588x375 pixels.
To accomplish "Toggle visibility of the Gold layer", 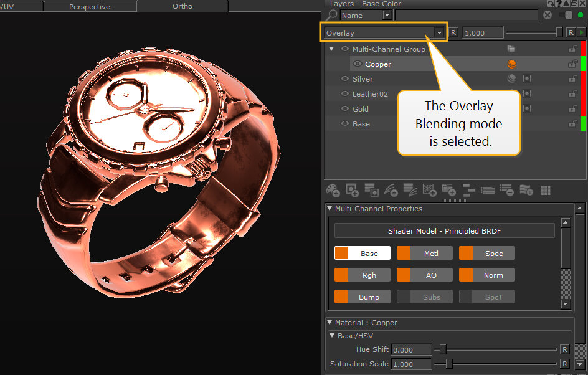I will click(x=345, y=109).
